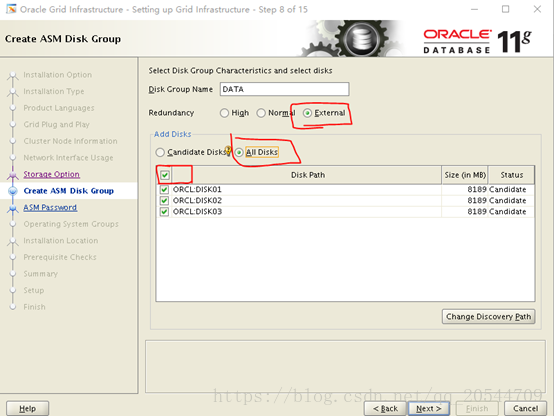
Task: Click the Disk Path column header
Action: (x=308, y=175)
